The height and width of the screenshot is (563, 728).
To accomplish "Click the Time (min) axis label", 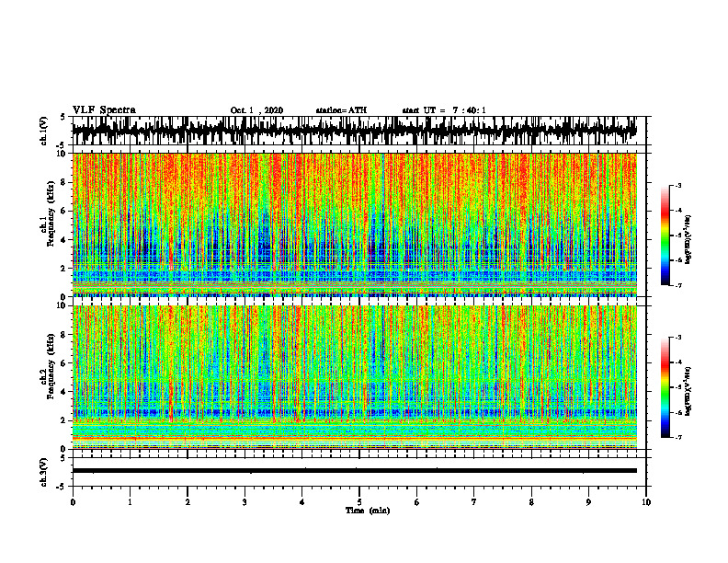I will (x=368, y=511).
